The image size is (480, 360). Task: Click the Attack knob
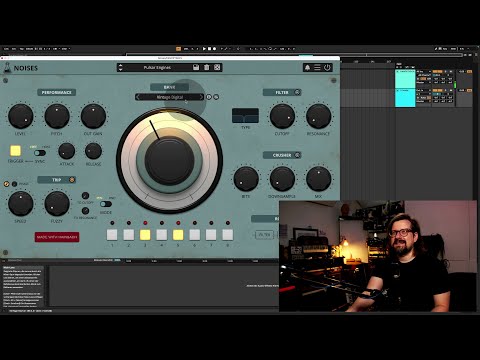(x=67, y=151)
